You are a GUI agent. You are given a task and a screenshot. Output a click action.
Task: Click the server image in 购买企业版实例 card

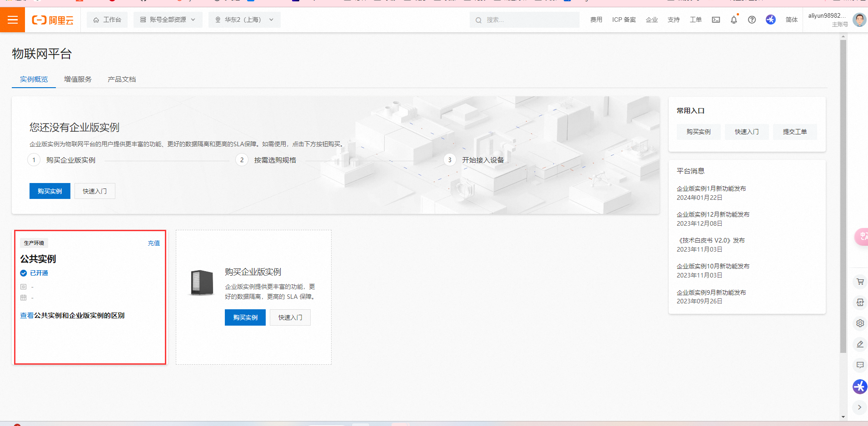tap(202, 282)
